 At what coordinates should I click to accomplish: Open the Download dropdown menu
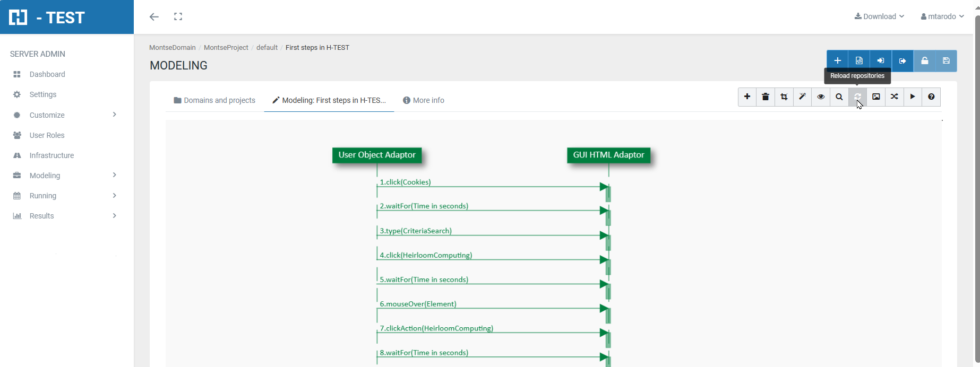click(879, 16)
